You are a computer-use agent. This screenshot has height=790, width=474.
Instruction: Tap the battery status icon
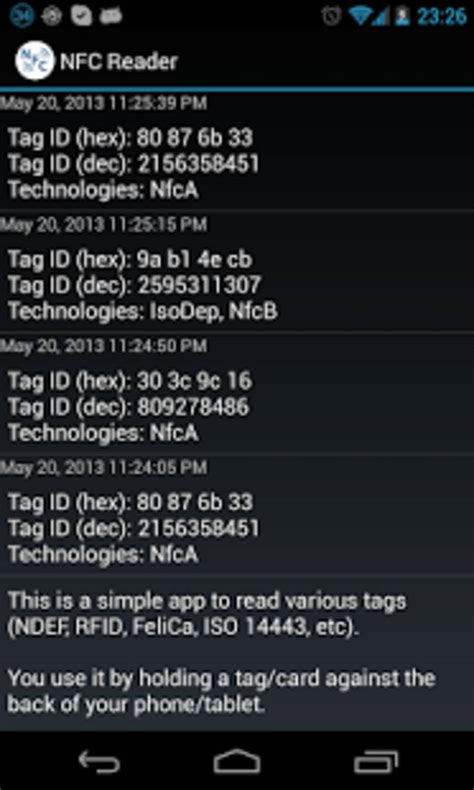(402, 16)
